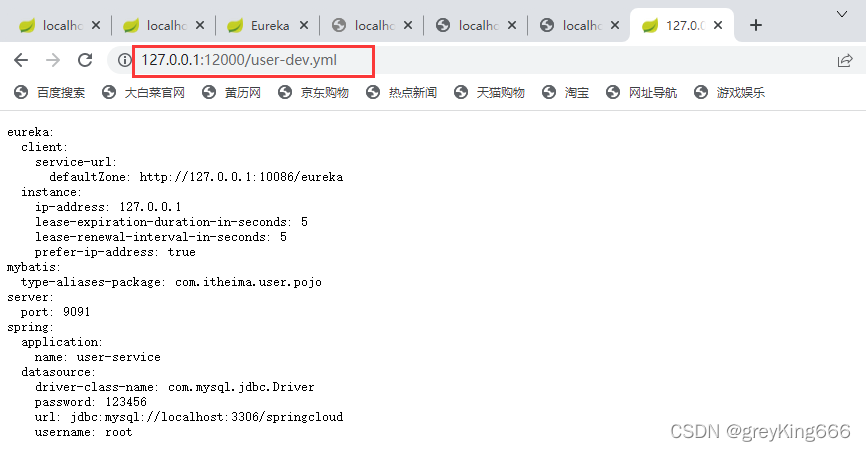Expand the tab search chevron
The width and height of the screenshot is (866, 451).
(842, 14)
